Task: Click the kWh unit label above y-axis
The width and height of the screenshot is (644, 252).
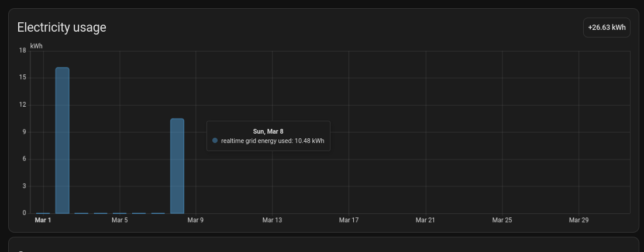Action: [x=36, y=46]
